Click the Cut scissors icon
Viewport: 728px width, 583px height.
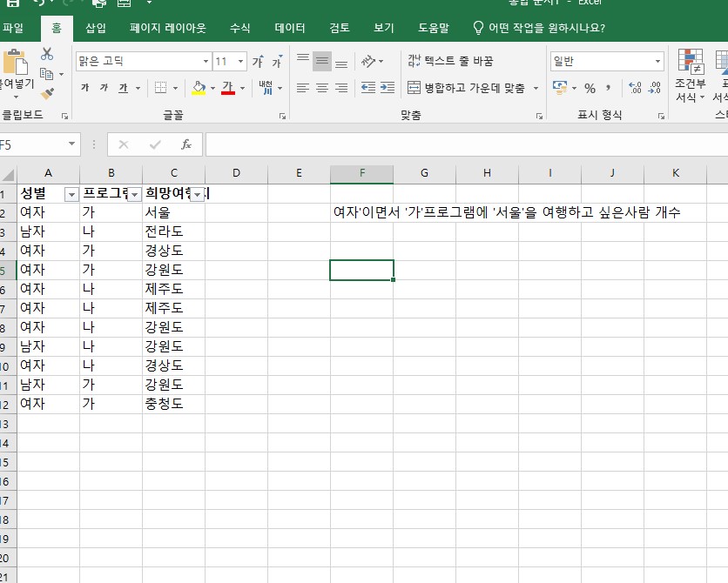click(47, 55)
